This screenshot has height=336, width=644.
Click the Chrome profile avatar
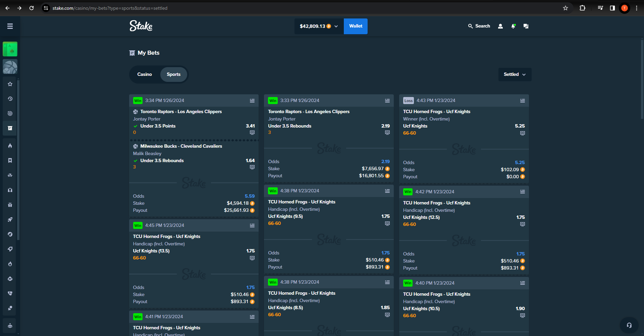pos(625,8)
